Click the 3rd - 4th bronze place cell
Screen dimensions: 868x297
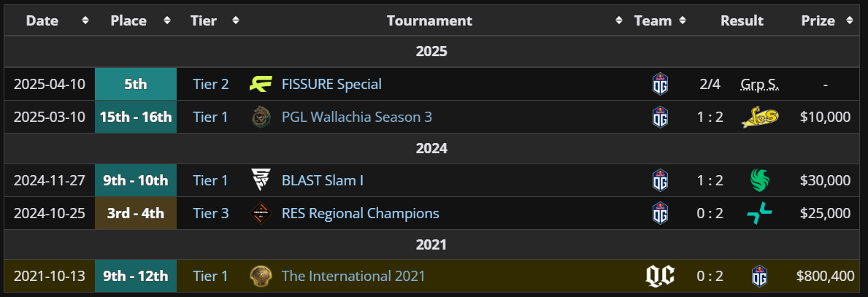tap(136, 213)
